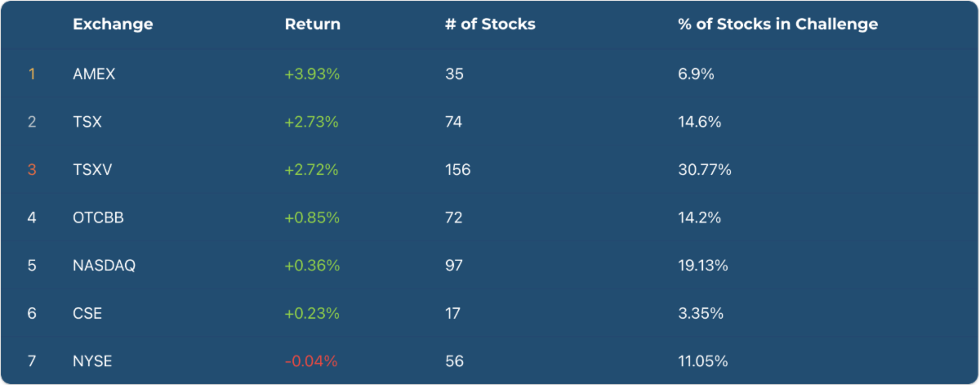Click the +2.72% return for TSXV
Viewport: 980px width, 385px height.
(x=311, y=170)
